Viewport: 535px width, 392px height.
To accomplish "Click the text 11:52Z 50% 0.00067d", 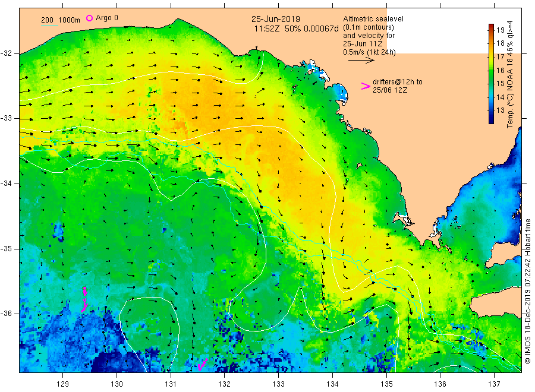I will [x=296, y=29].
